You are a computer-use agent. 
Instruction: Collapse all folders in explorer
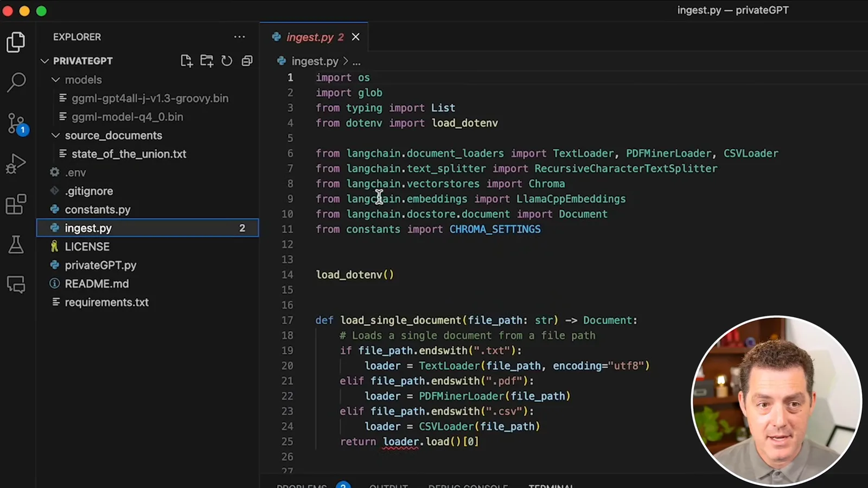click(247, 61)
